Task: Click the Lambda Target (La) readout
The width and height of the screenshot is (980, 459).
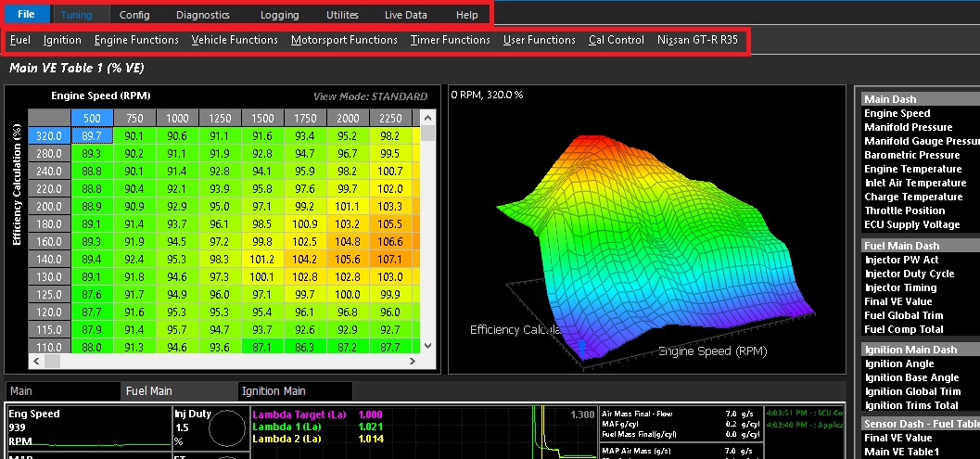Action: 317,414
